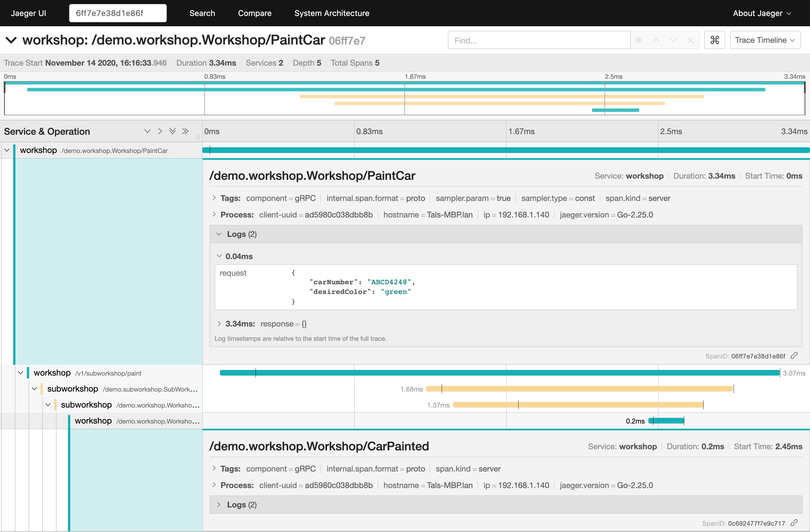Collapse the workshop /v1/subworkshop/paint span
Viewport: 810px width, 532px height.
click(20, 373)
